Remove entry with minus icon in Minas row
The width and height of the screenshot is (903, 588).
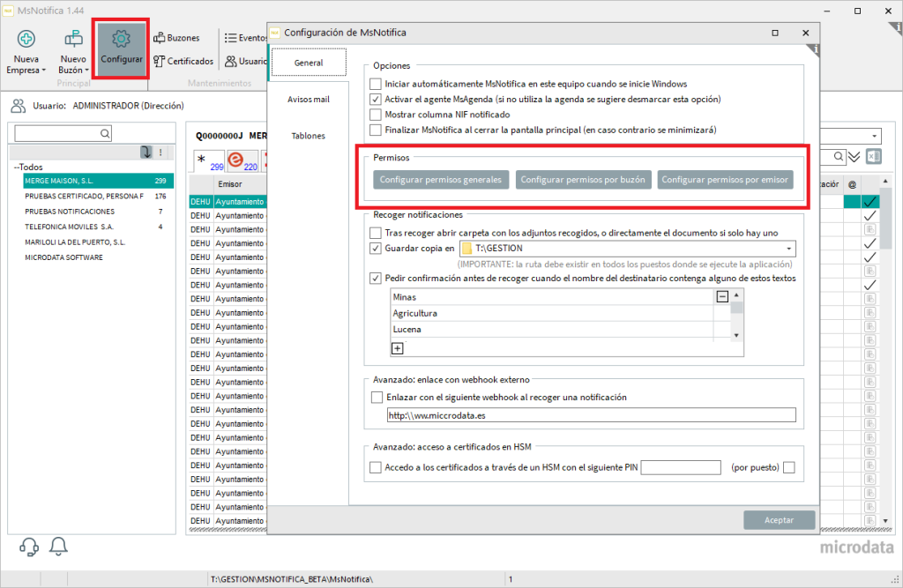pos(722,296)
